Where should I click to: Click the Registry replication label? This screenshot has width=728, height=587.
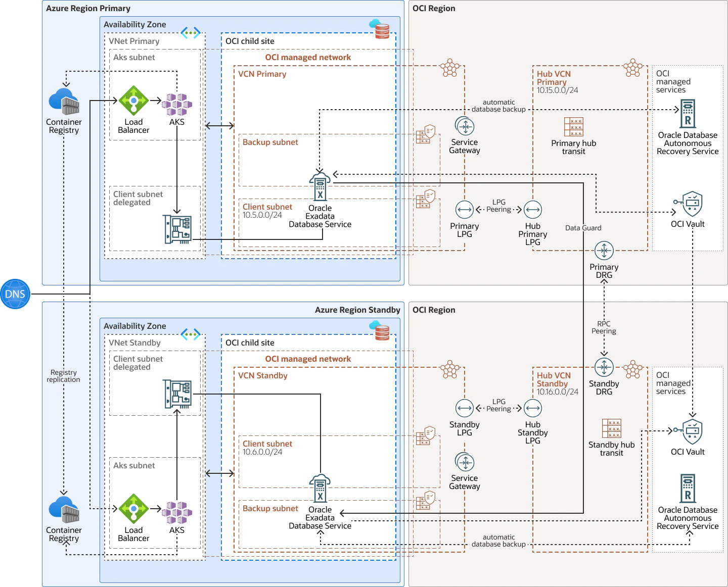coord(64,376)
